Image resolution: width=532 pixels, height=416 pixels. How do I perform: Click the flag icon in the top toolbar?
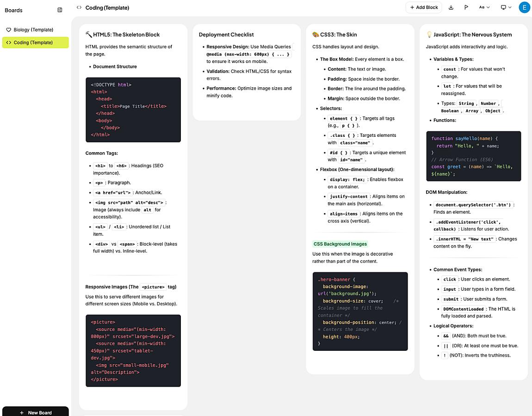point(466,7)
